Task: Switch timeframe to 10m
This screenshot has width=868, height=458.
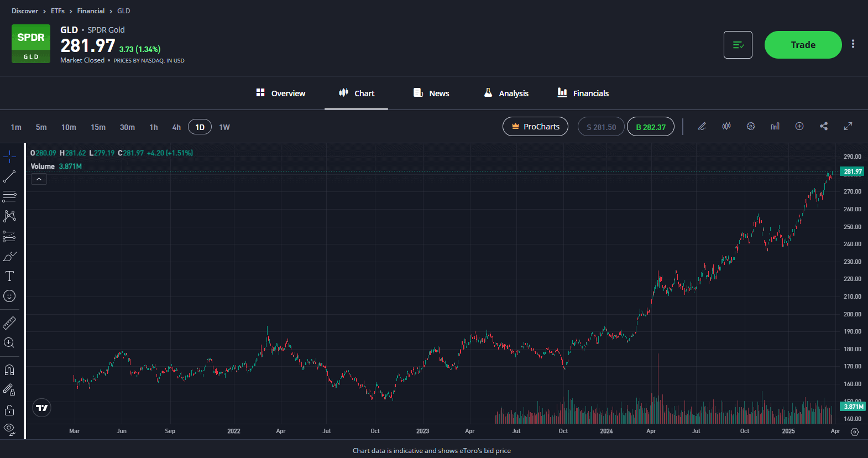Action: click(x=69, y=127)
